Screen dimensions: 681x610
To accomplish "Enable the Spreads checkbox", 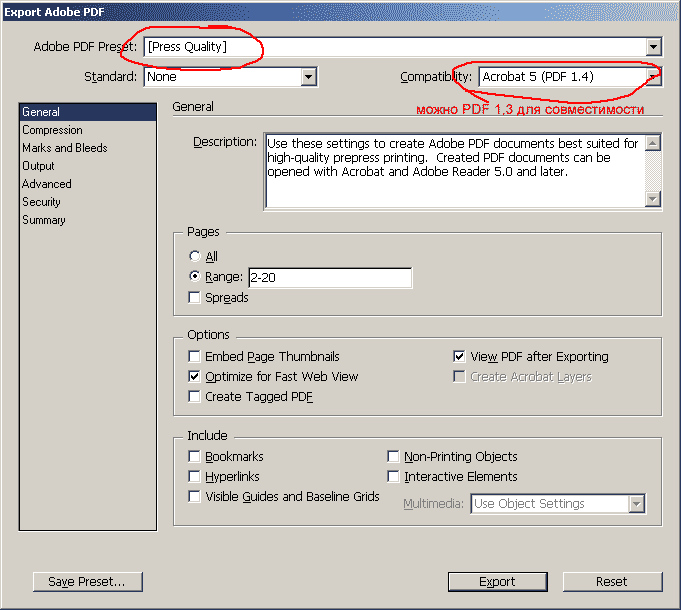I will point(194,297).
